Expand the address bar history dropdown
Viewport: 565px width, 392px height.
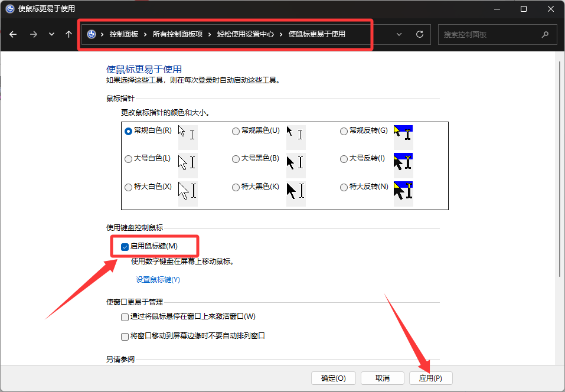tap(400, 34)
